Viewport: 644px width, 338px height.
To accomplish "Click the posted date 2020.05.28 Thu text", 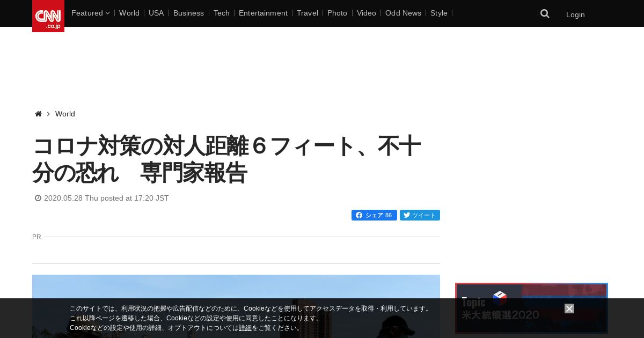I will 106,198.
